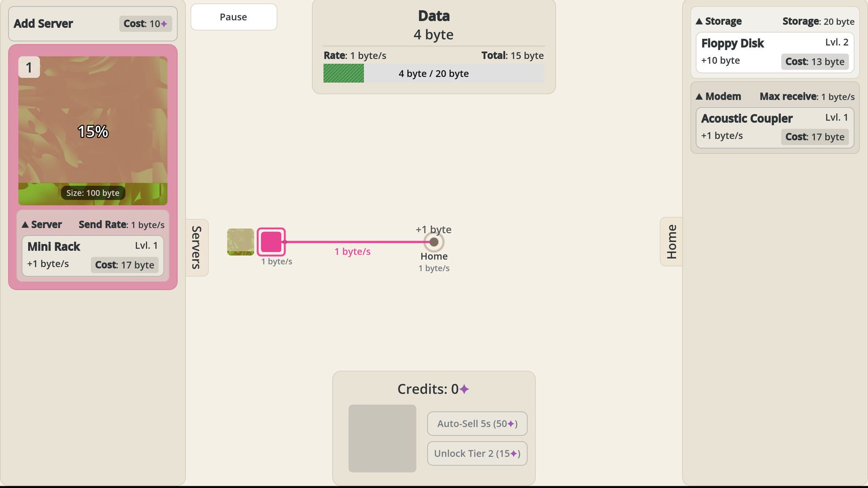Select the green server thumbnail on the map
The height and width of the screenshot is (488, 868).
[x=241, y=242]
